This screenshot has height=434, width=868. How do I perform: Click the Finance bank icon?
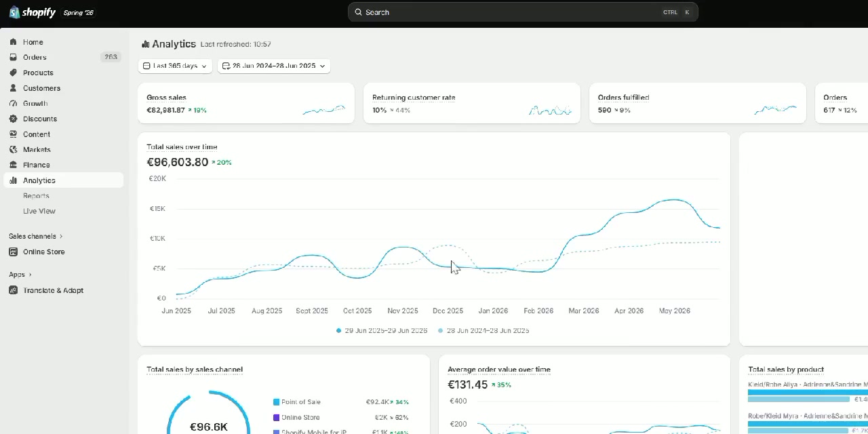point(13,165)
